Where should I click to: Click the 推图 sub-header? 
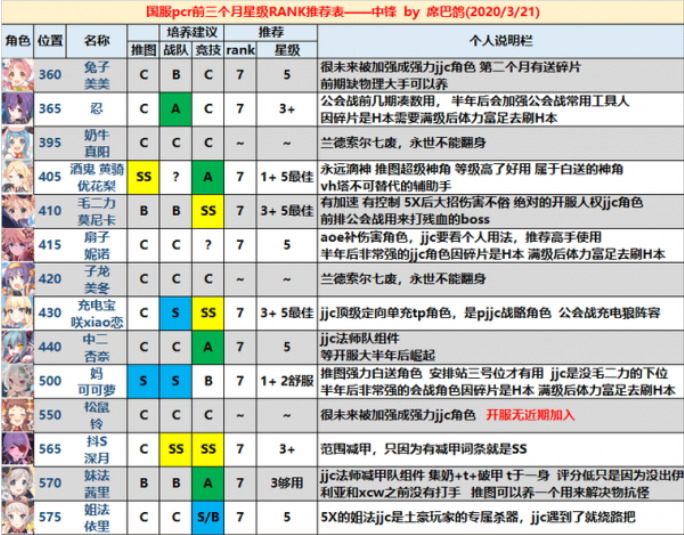coord(144,50)
